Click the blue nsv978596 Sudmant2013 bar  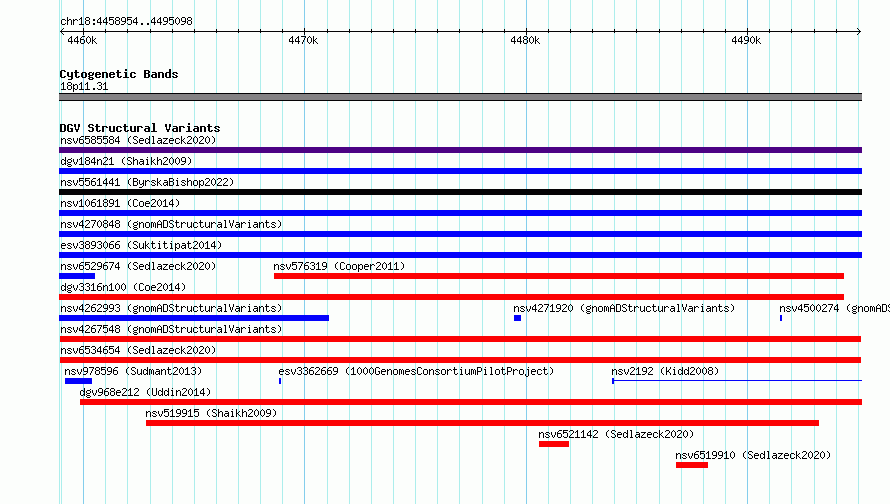[78, 381]
